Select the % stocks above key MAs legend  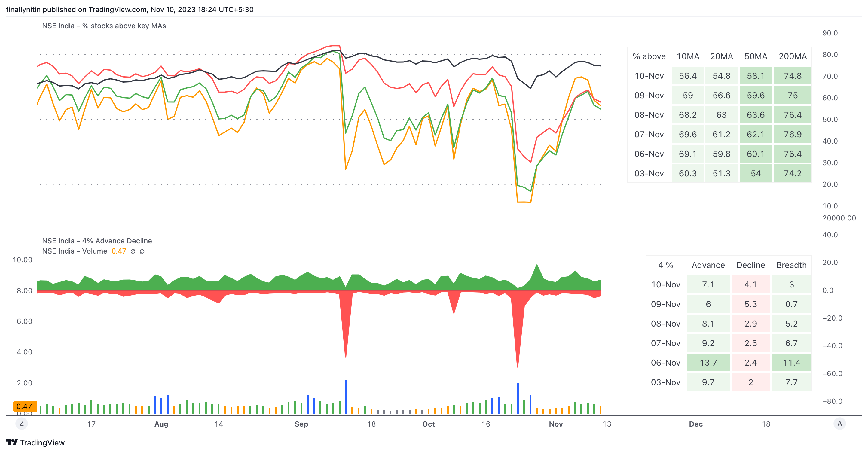tap(104, 26)
